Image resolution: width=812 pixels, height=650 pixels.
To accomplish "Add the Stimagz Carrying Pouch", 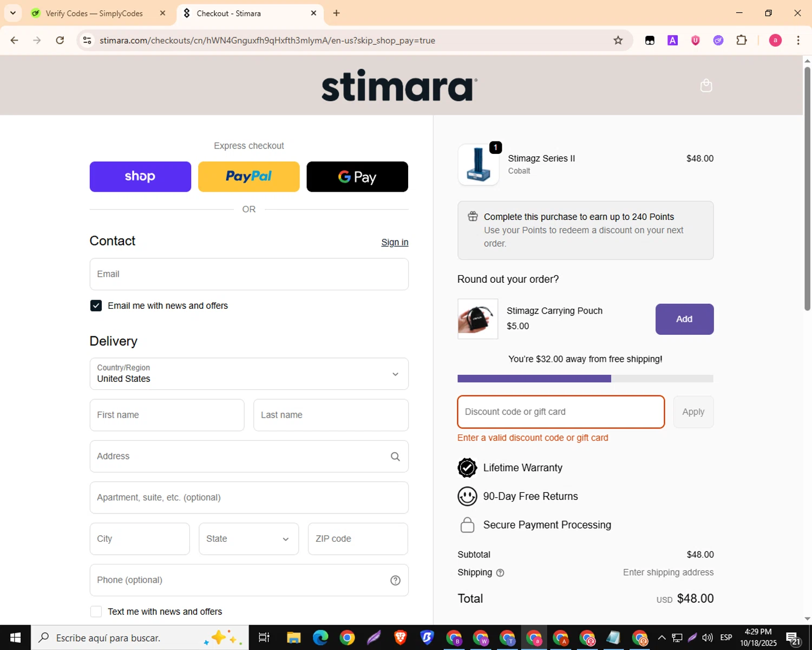I will tap(684, 319).
